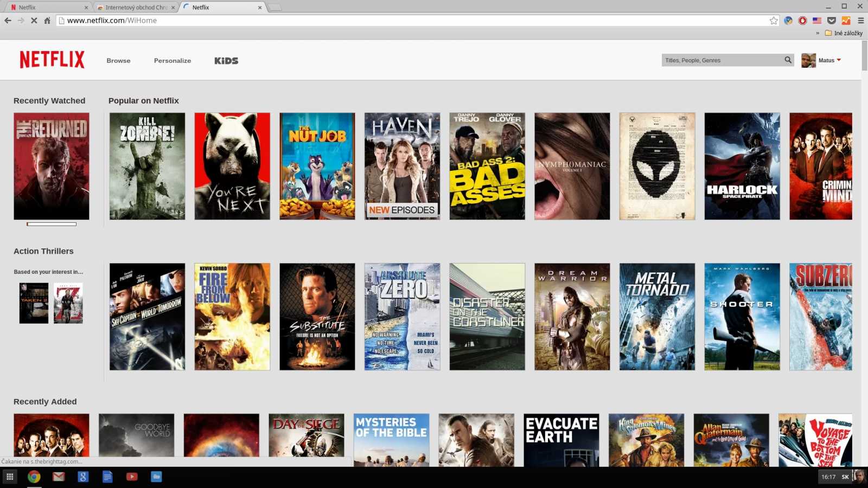Open the Kill Zombie! poster
The width and height of the screenshot is (868, 488).
tap(147, 166)
